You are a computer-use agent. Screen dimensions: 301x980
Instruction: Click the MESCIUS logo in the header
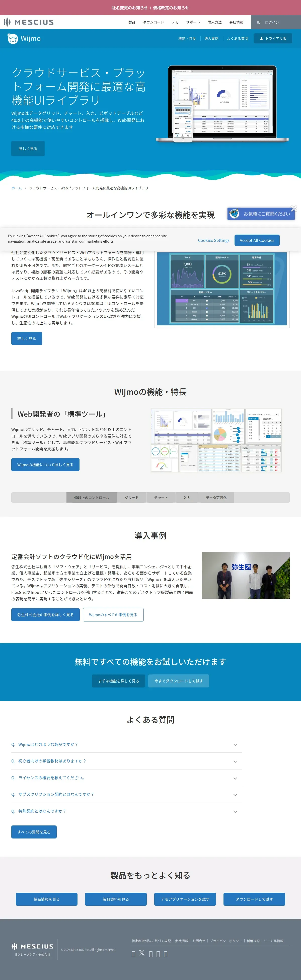[29, 22]
